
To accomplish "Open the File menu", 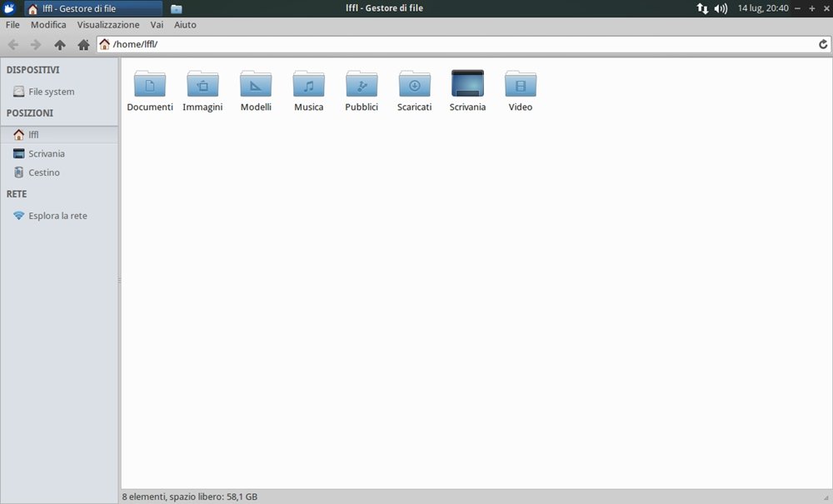I will [12, 24].
